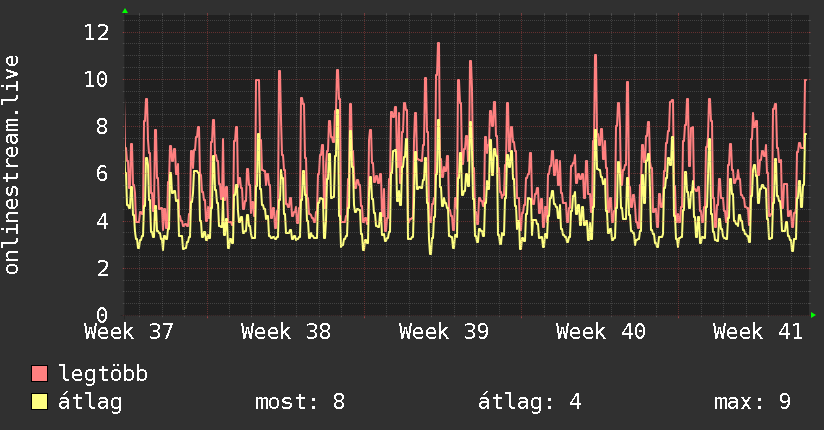The image size is (824, 430).
Task: Click the green arrow atop y-axis
Action: tap(125, 11)
